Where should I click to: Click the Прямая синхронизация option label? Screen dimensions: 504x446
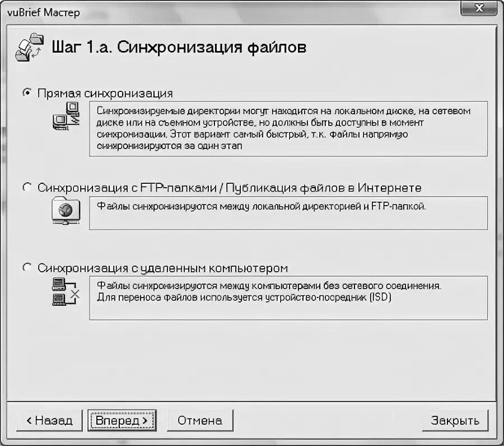(x=105, y=93)
